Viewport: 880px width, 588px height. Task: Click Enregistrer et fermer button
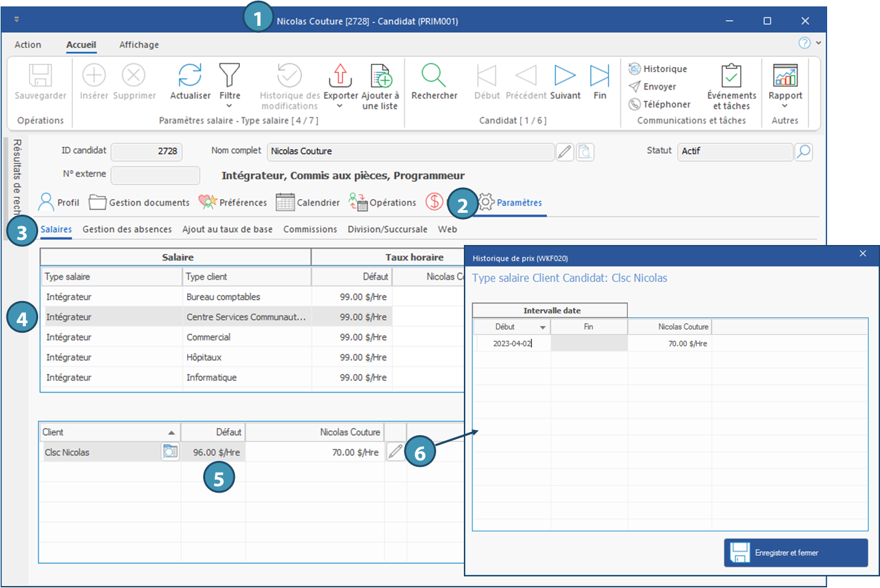[x=795, y=553]
